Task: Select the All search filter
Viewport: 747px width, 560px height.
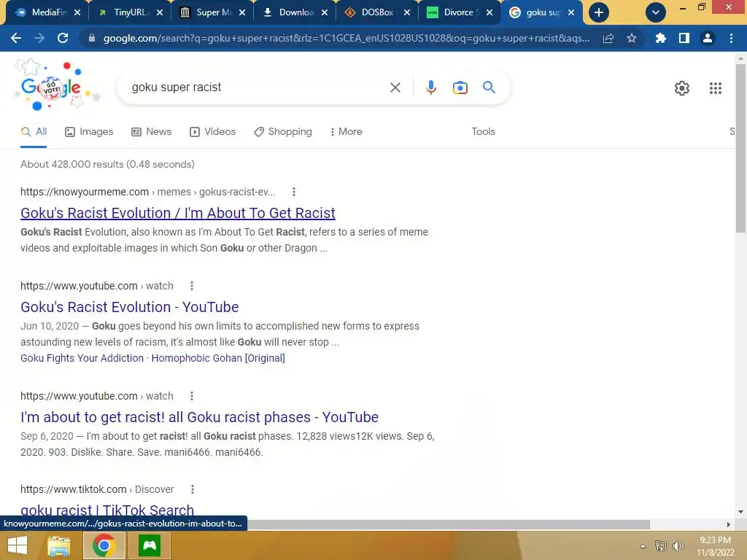Action: (x=34, y=132)
